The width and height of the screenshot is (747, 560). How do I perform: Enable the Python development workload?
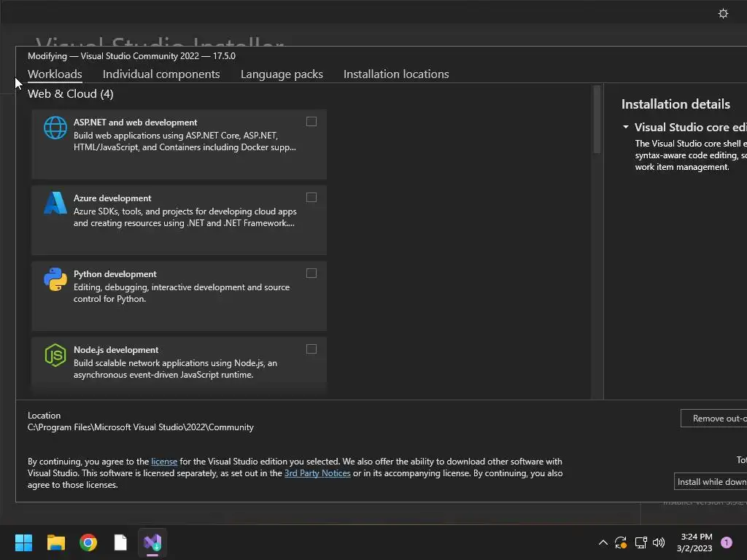[311, 273]
